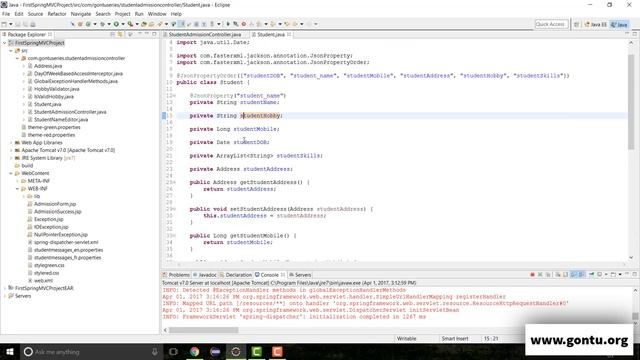Viewport: 640px width, 360px height.
Task: Click the Console horizontal scrollbar
Action: click(x=204, y=329)
